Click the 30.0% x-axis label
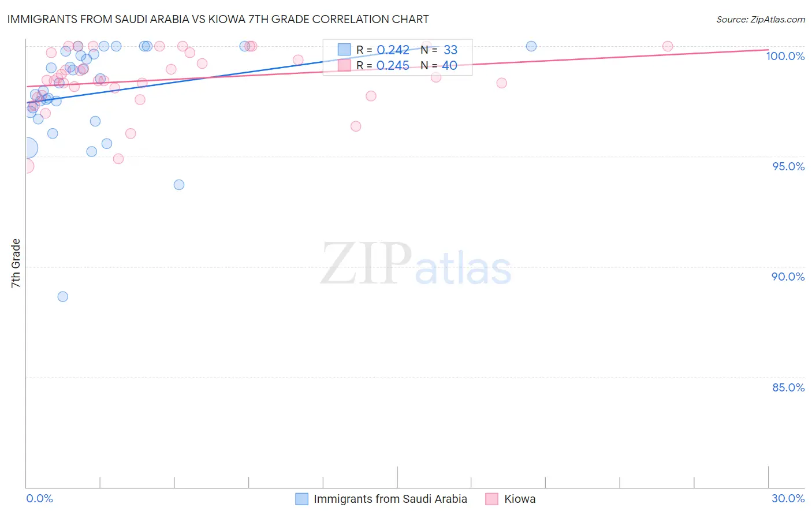The height and width of the screenshot is (515, 812). [x=788, y=498]
